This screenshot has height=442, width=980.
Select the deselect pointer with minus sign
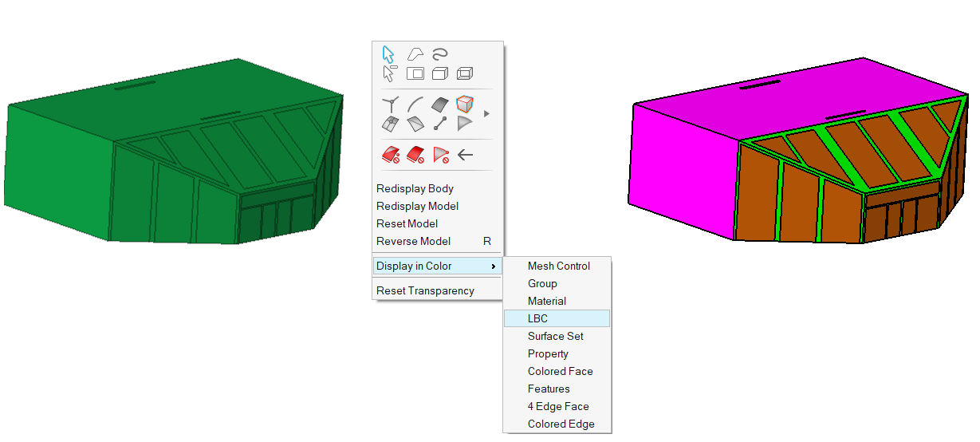pyautogui.click(x=389, y=73)
